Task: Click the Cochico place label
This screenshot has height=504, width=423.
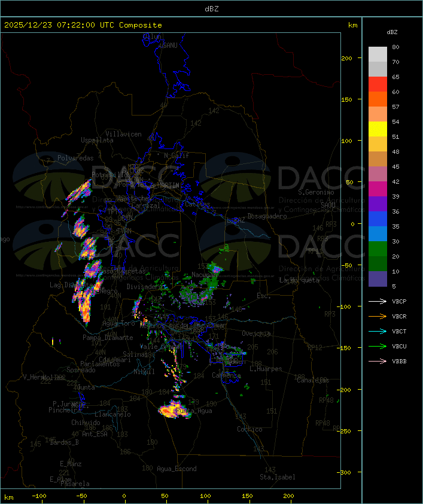Action: [x=249, y=429]
